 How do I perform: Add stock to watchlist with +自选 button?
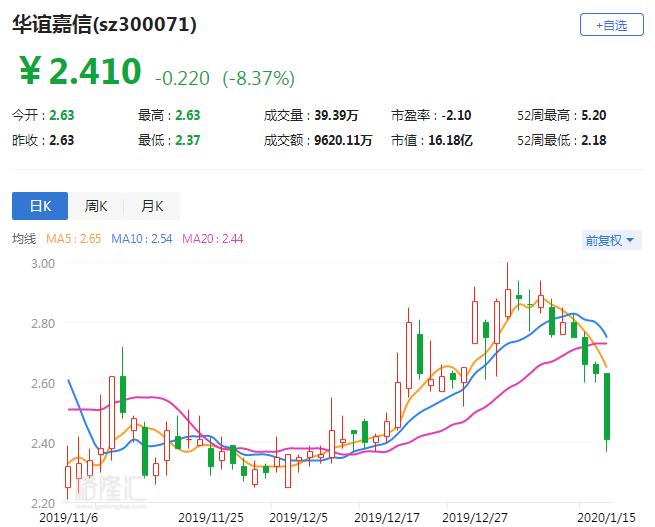612,25
